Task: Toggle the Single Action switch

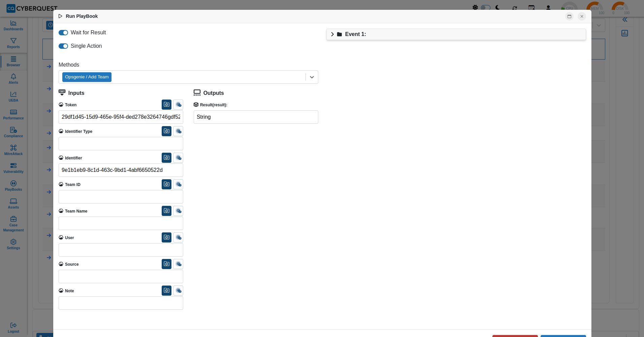Action: (63, 46)
